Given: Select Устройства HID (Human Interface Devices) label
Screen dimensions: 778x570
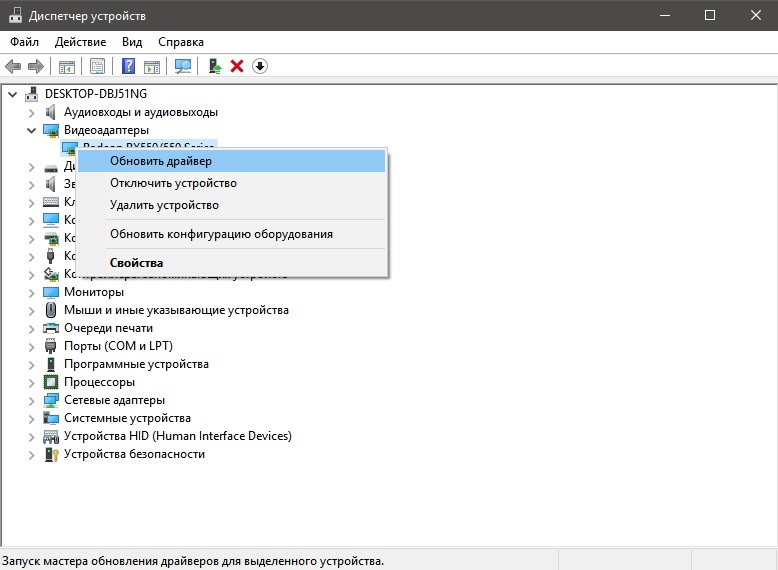Looking at the screenshot, I should click(x=178, y=436).
